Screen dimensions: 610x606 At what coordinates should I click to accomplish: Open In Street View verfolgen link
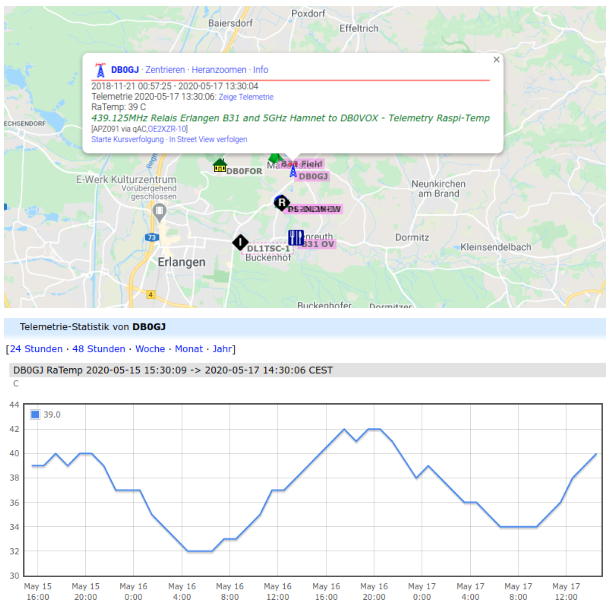[208, 140]
